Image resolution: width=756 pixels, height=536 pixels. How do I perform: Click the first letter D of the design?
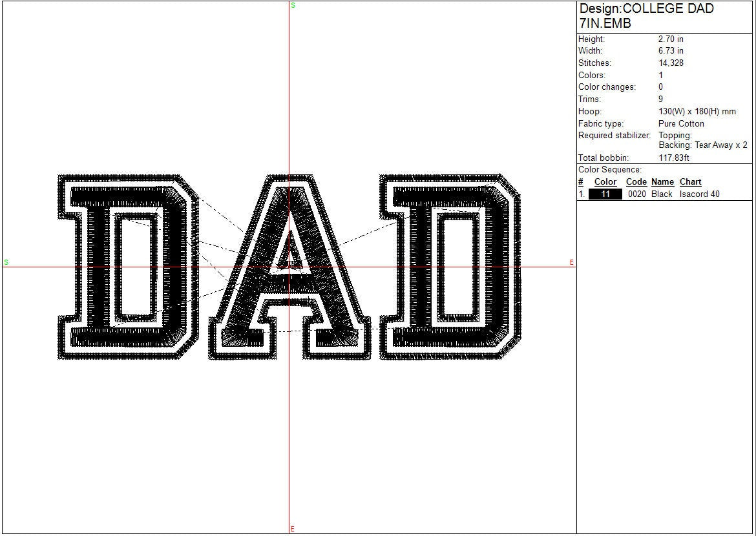pyautogui.click(x=123, y=266)
